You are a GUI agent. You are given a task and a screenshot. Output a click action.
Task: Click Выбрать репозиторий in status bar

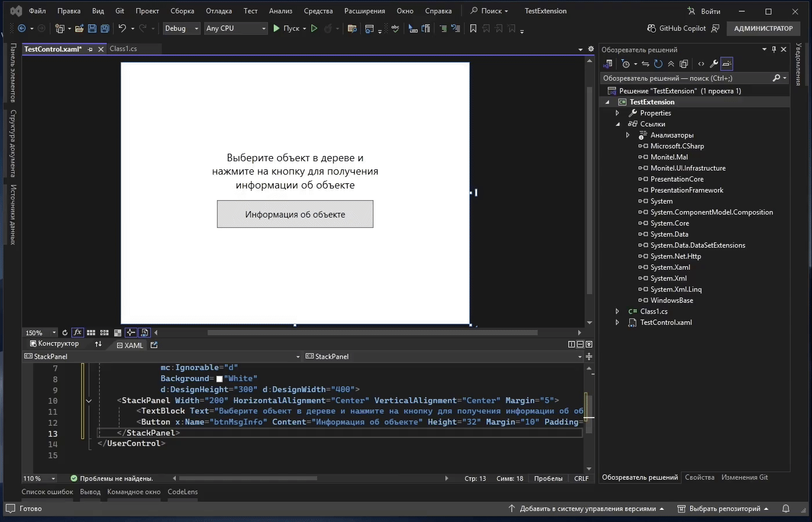pyautogui.click(x=723, y=509)
